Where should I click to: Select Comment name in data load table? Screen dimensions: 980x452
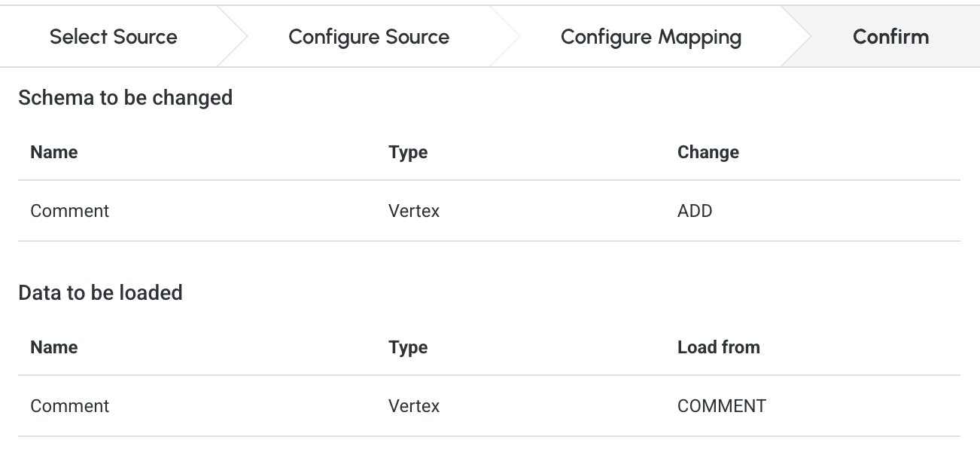tap(70, 406)
